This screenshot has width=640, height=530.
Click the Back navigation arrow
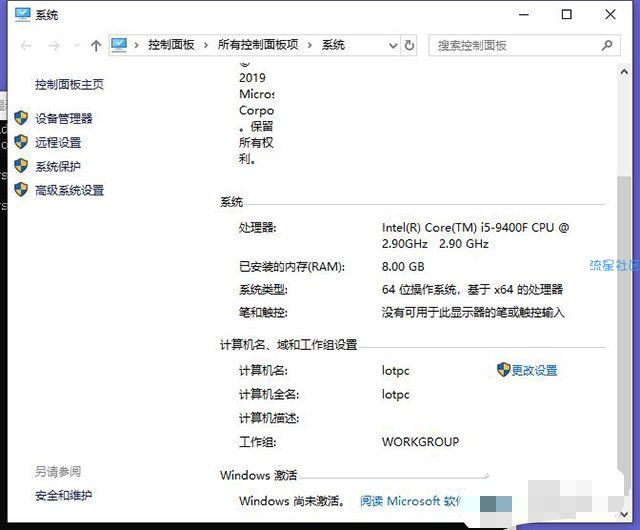point(26,46)
